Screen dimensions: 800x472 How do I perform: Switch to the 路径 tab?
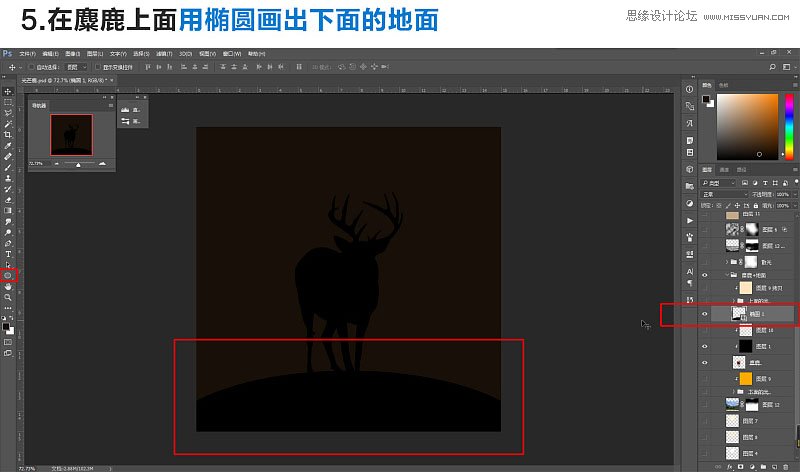(x=741, y=169)
